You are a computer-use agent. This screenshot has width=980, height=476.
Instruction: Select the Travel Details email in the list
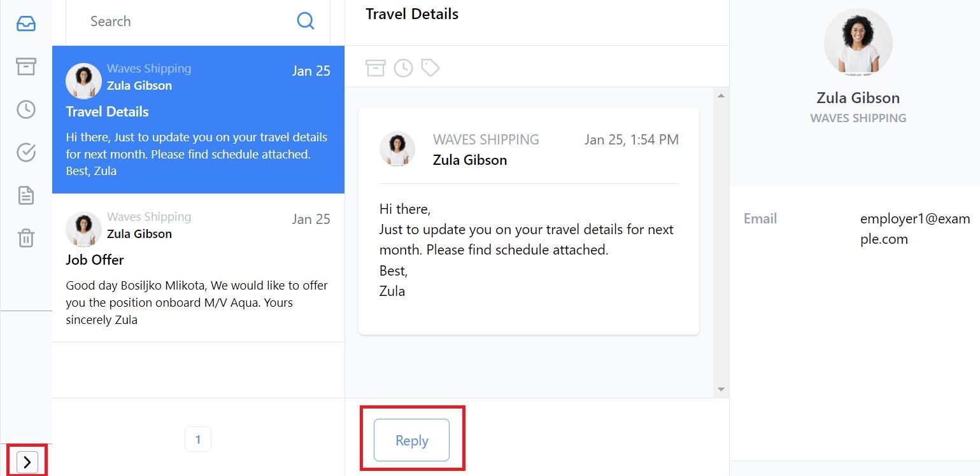pos(198,120)
